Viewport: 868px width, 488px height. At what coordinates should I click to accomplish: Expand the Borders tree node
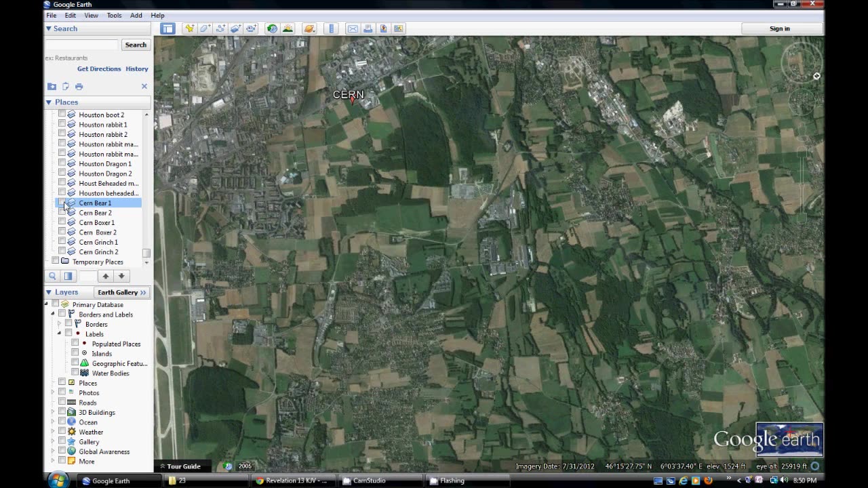point(59,324)
